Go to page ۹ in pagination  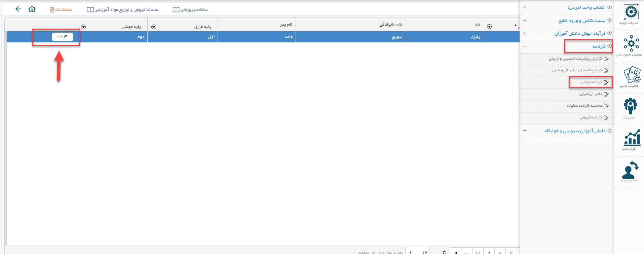(489, 252)
